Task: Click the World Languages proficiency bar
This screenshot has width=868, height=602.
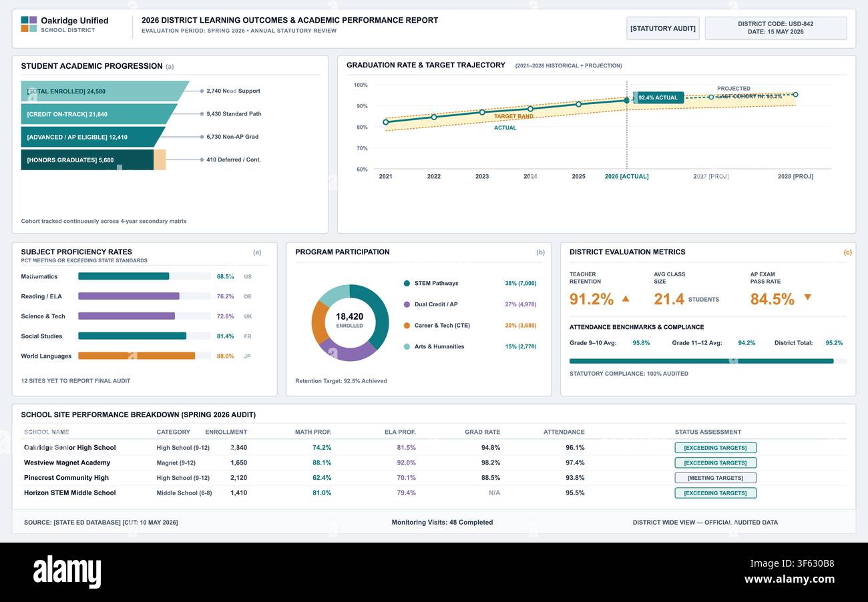Action: coord(136,356)
